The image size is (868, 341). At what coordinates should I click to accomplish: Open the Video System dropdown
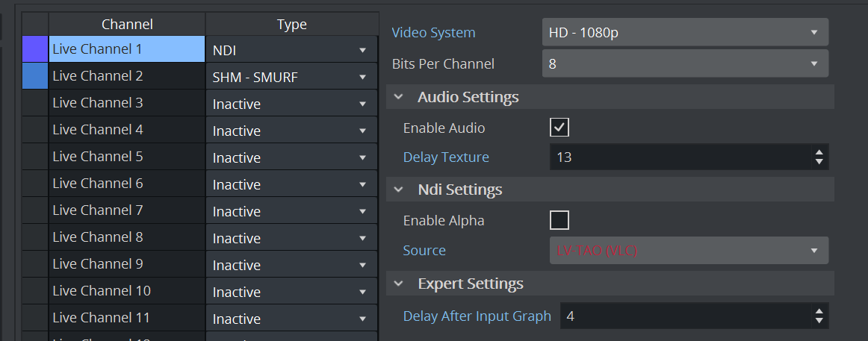[x=684, y=33]
